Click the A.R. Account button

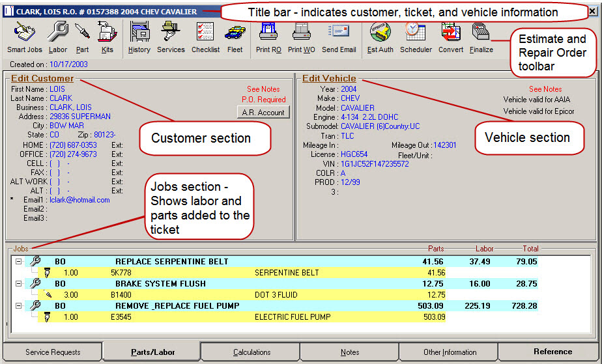(x=263, y=113)
